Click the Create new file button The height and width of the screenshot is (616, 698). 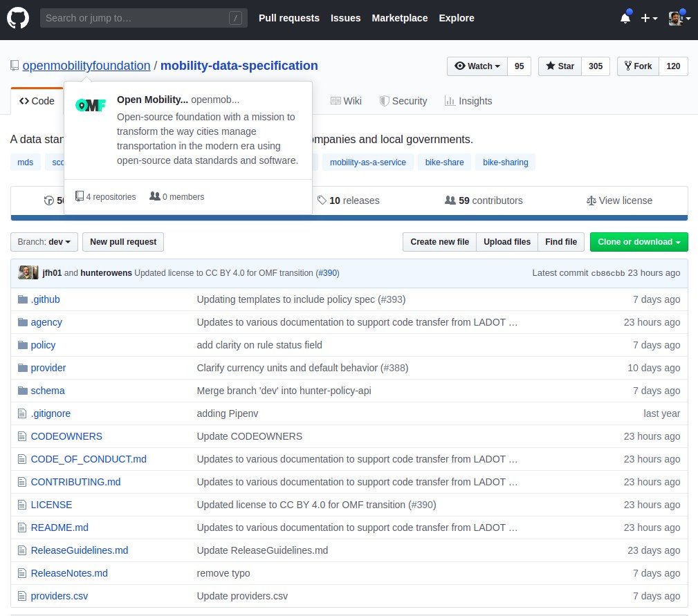tap(440, 242)
